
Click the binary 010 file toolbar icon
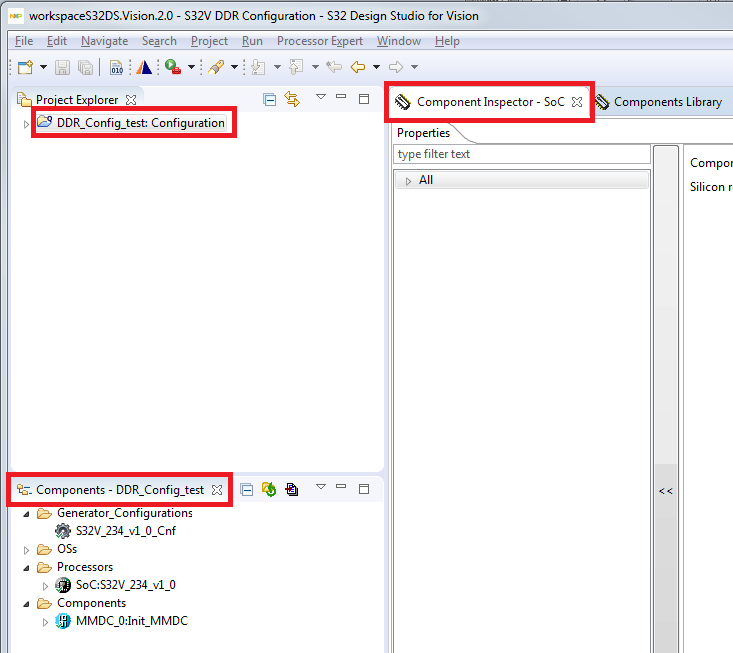116,67
